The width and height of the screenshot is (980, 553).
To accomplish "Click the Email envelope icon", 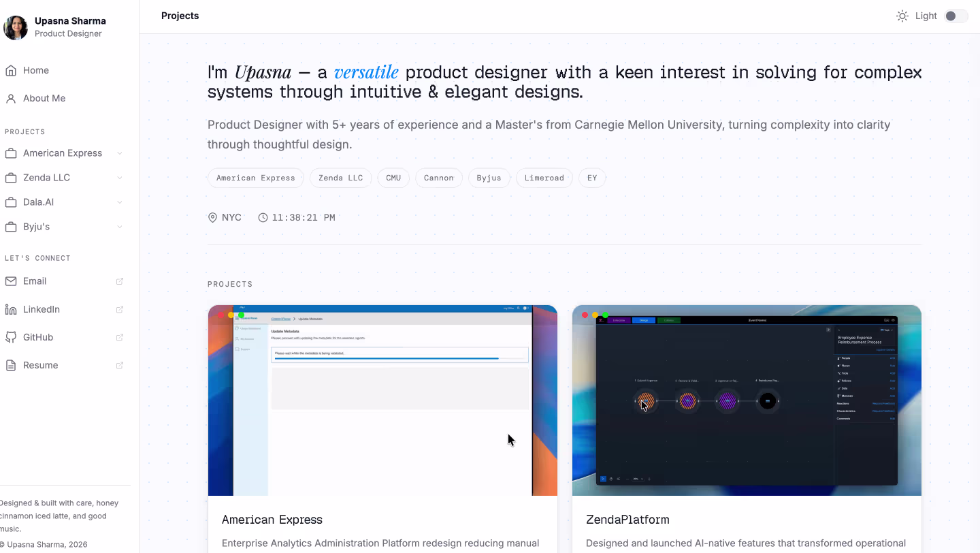I will click(x=11, y=281).
